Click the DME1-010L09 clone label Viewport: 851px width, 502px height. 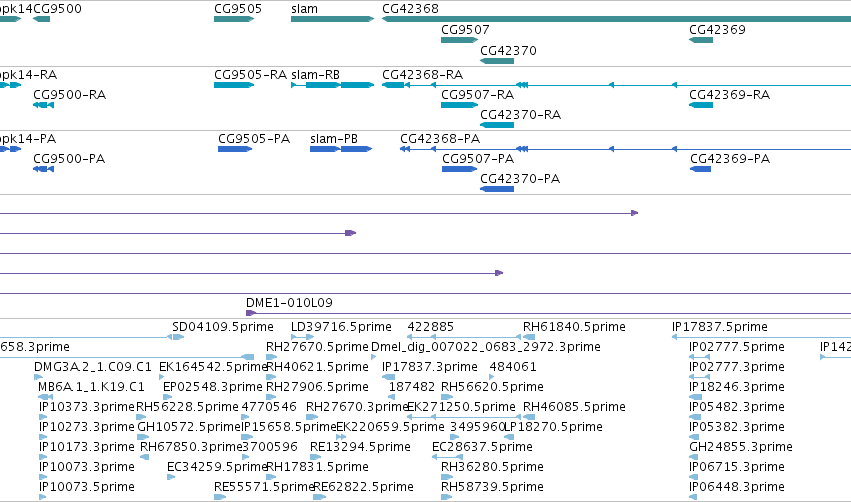[289, 302]
